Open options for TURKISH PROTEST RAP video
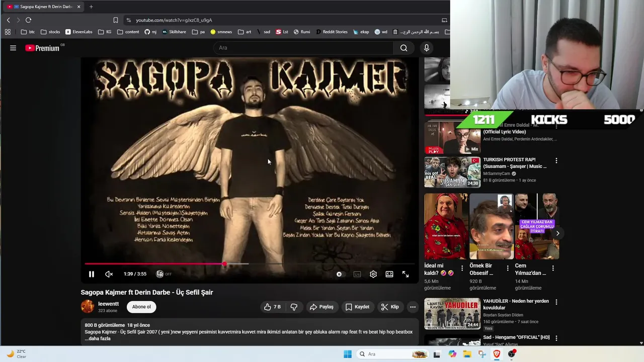This screenshot has width=644, height=362. pos(556,160)
